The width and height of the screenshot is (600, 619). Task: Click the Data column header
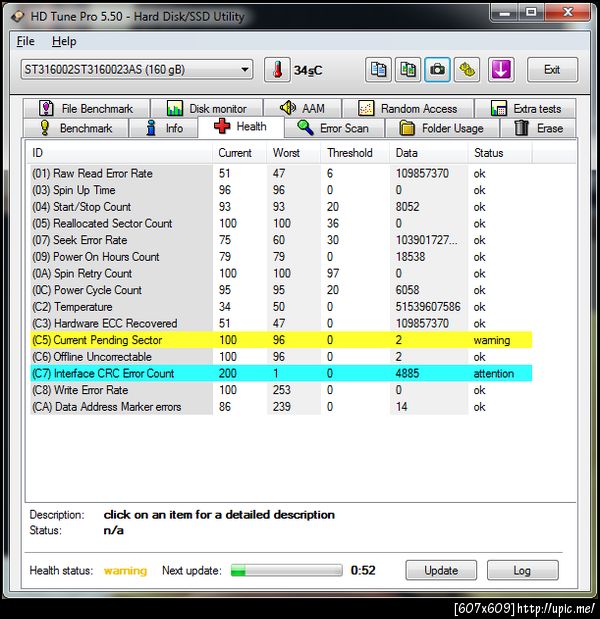(x=429, y=153)
